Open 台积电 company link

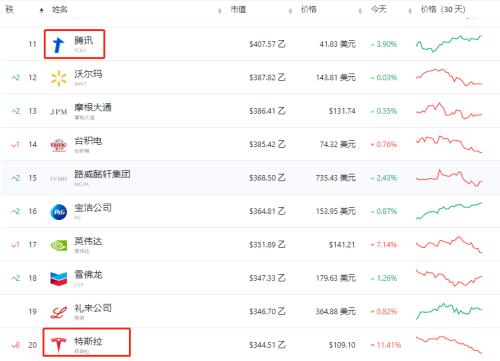88,141
